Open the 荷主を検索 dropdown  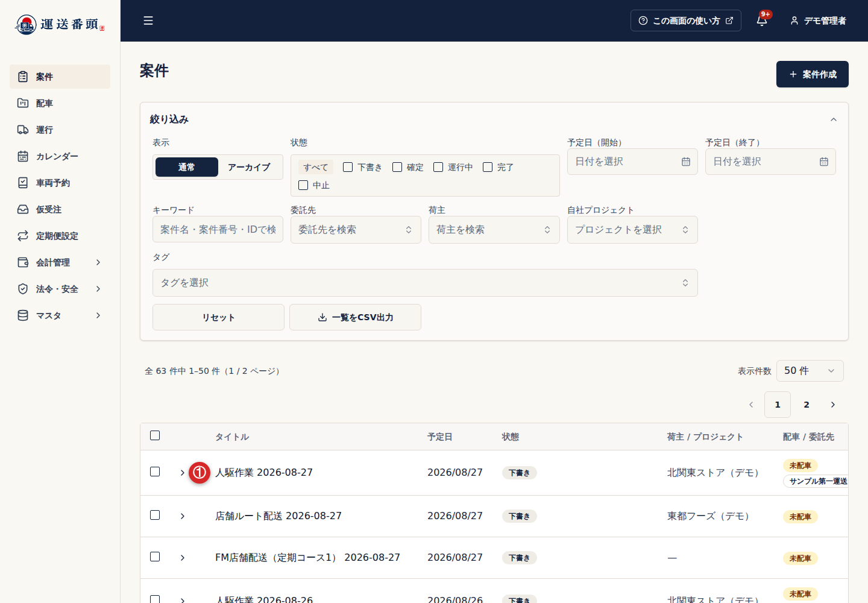494,230
